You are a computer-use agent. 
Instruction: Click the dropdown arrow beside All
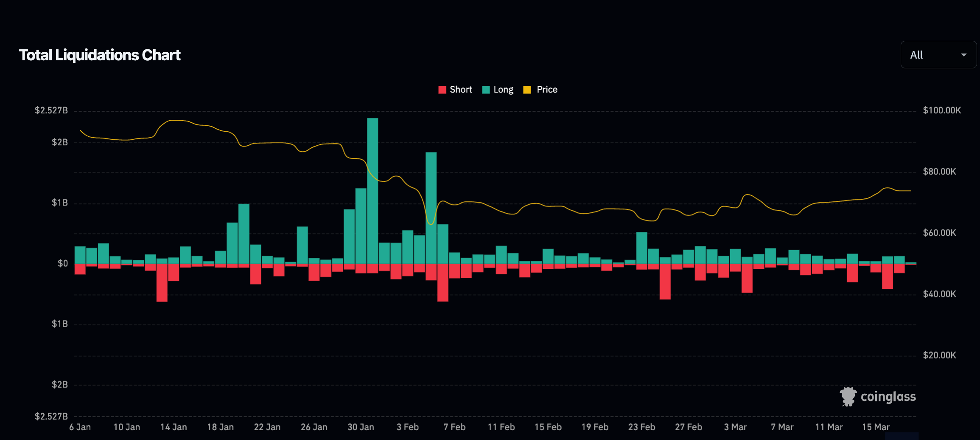[963, 55]
